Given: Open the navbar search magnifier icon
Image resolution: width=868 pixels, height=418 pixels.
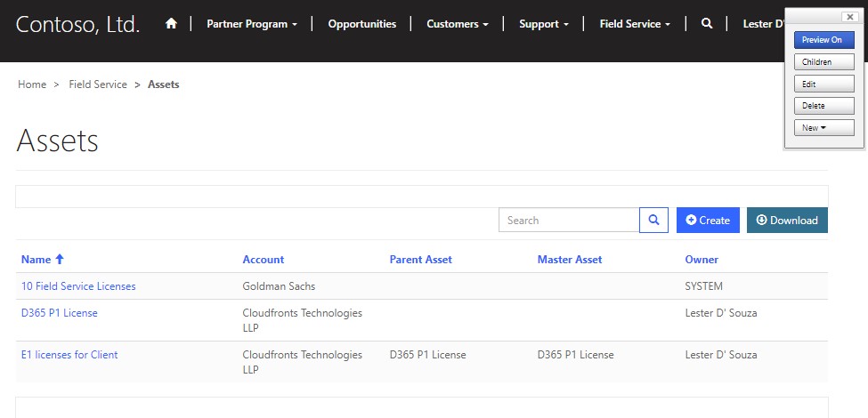Looking at the screenshot, I should (706, 24).
